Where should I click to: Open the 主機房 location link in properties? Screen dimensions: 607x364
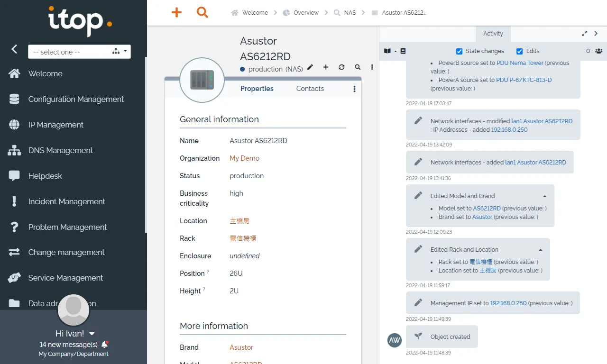pos(239,221)
